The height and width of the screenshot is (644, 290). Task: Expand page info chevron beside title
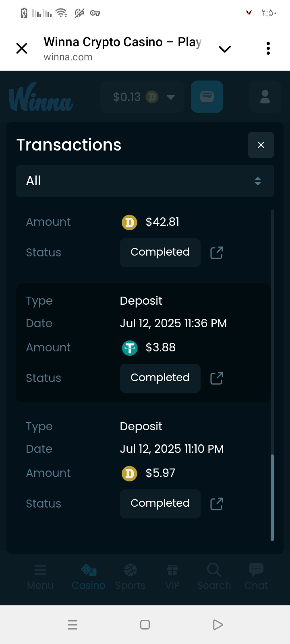click(224, 49)
